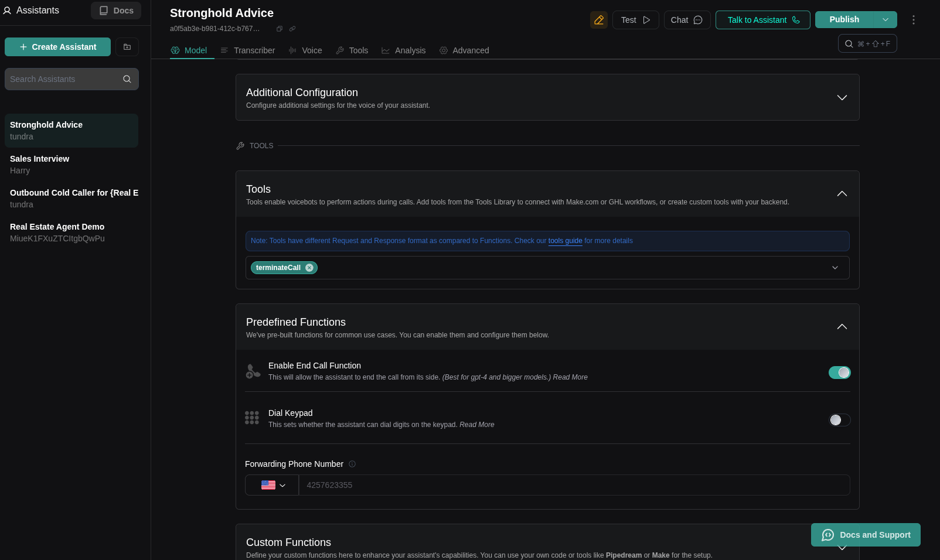Open the tools guide link
This screenshot has height=560, width=940.
pyautogui.click(x=564, y=241)
